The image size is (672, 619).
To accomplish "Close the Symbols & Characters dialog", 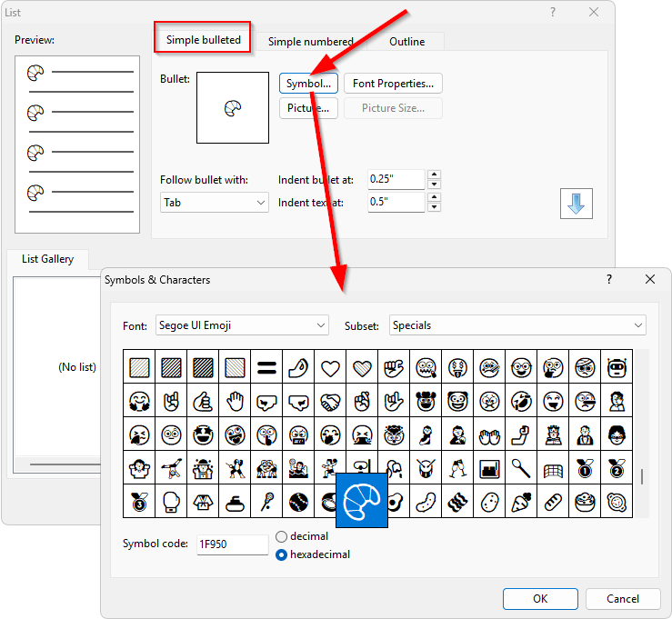I will point(649,279).
